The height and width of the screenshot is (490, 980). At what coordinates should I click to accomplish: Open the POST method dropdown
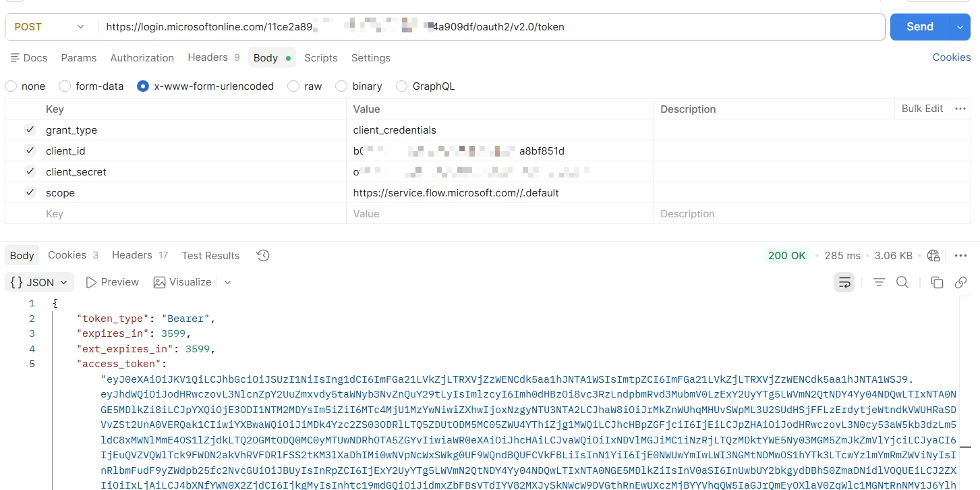click(x=51, y=27)
